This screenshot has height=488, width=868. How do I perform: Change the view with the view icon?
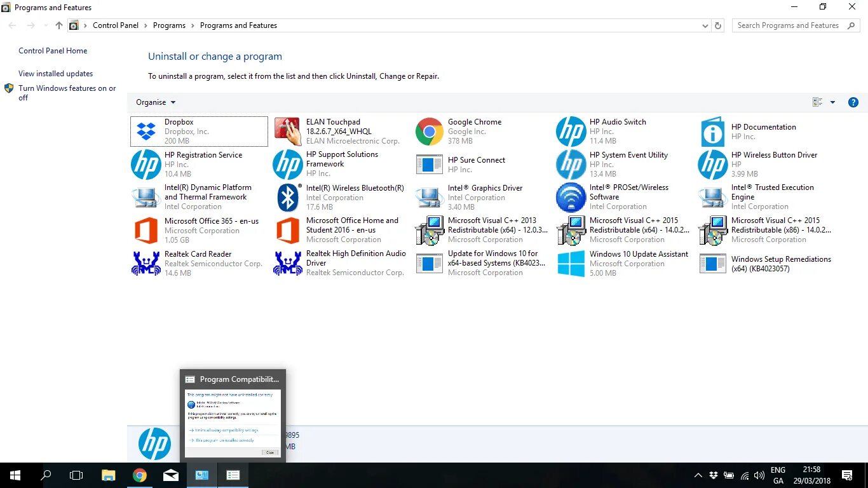(x=818, y=102)
